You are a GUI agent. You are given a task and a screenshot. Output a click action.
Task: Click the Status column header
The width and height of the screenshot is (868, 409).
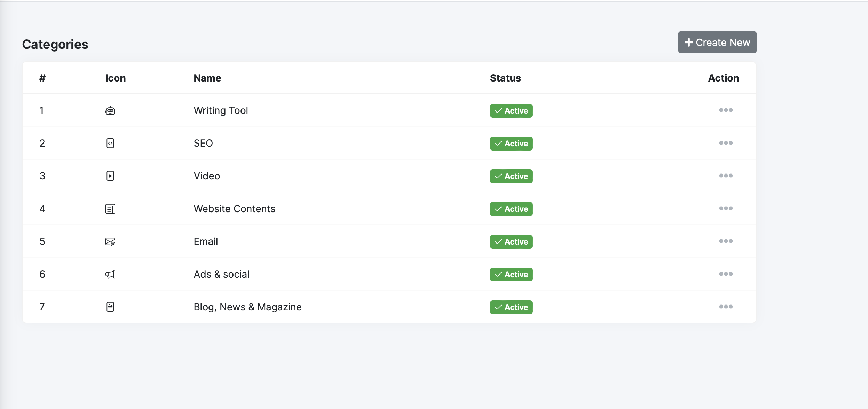click(x=505, y=78)
